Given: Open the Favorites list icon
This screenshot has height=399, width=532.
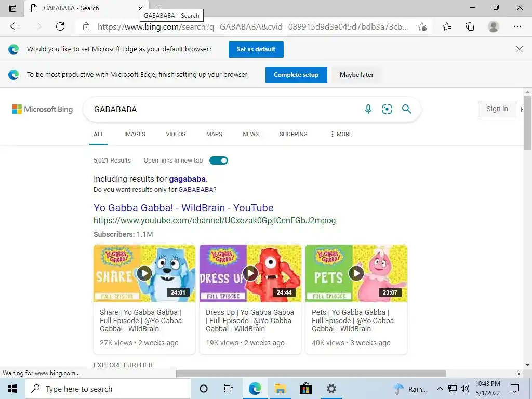Looking at the screenshot, I should point(447,26).
